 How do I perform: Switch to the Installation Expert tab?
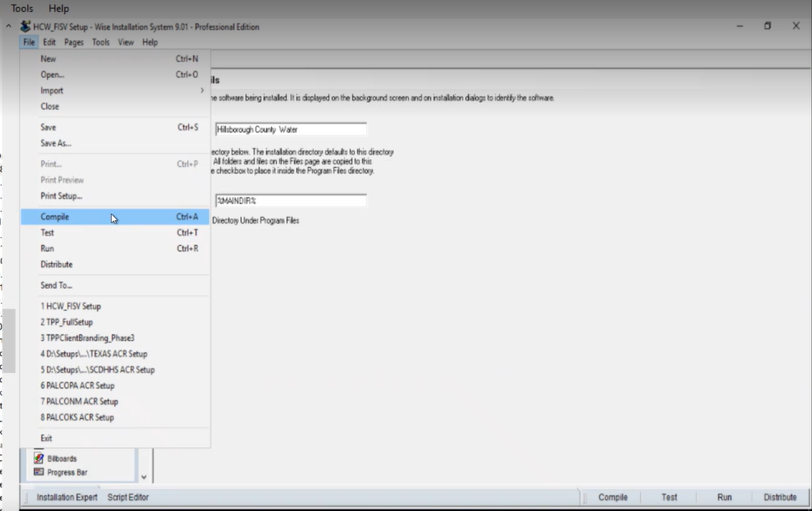click(67, 497)
